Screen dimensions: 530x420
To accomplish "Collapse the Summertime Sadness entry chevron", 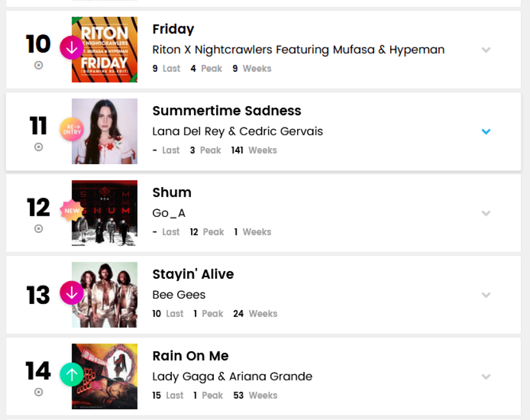I will coord(486,132).
